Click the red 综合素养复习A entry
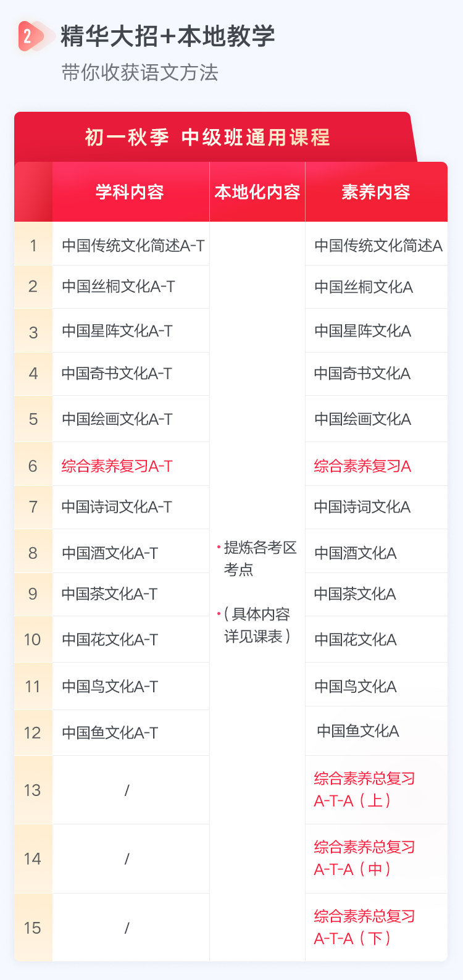This screenshot has height=980, width=463. (362, 466)
